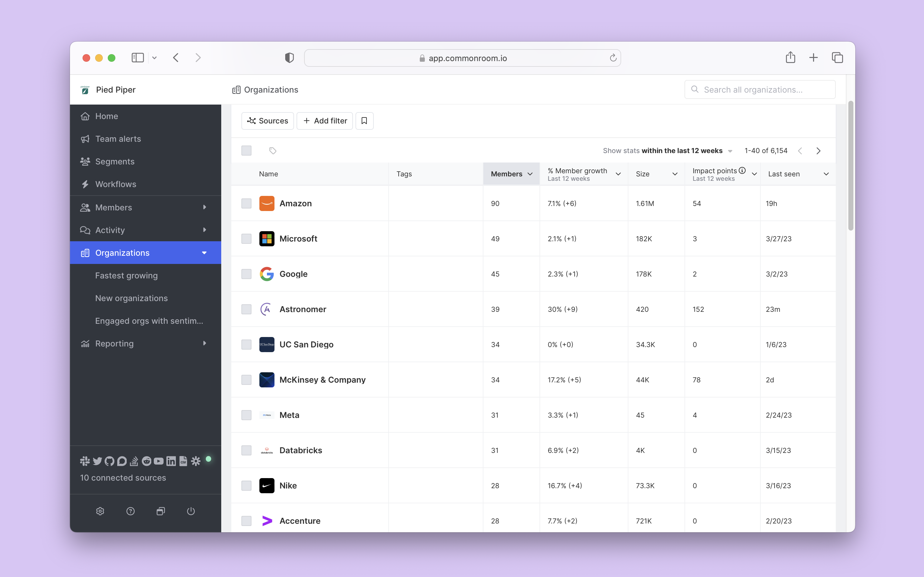Select the Astronomer row checkbox
This screenshot has height=577, width=924.
(246, 309)
